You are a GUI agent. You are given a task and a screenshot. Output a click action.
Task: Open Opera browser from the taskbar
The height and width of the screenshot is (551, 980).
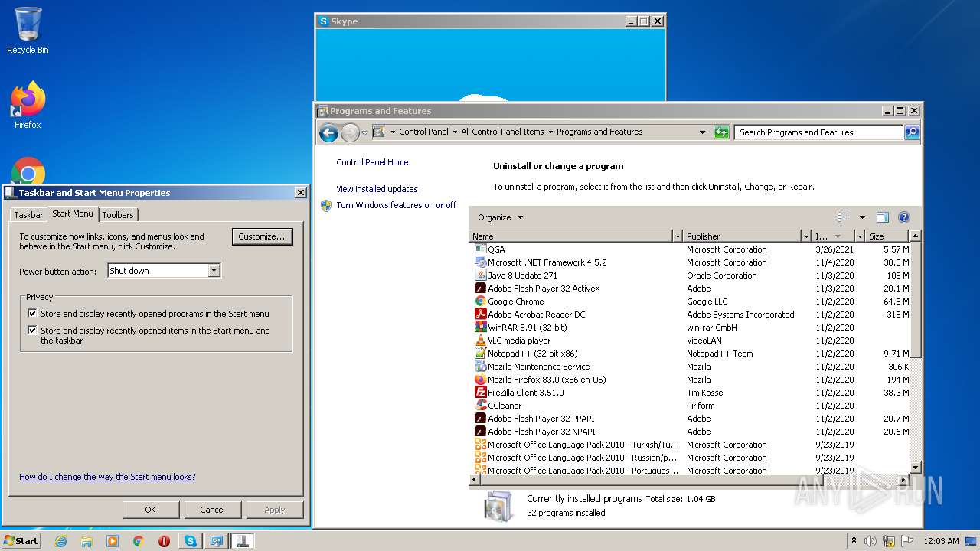pos(164,541)
